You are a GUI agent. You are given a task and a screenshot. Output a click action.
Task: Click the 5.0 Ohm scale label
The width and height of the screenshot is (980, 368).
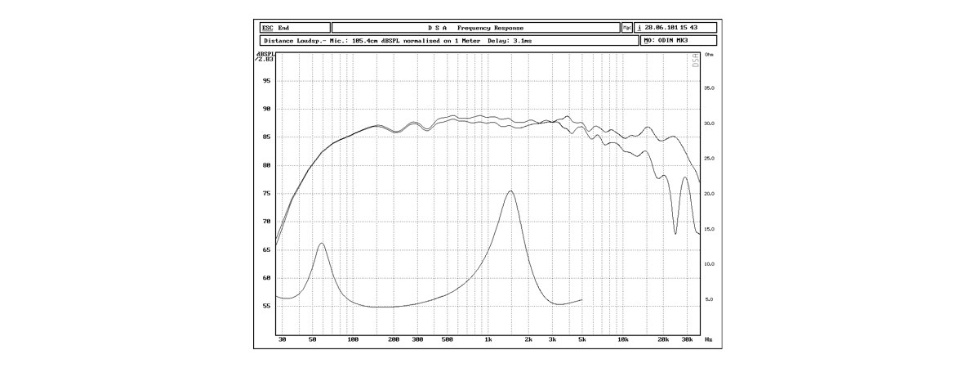(709, 299)
